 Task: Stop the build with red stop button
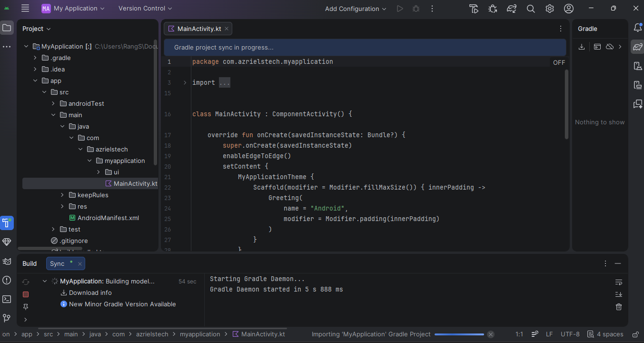click(x=26, y=294)
